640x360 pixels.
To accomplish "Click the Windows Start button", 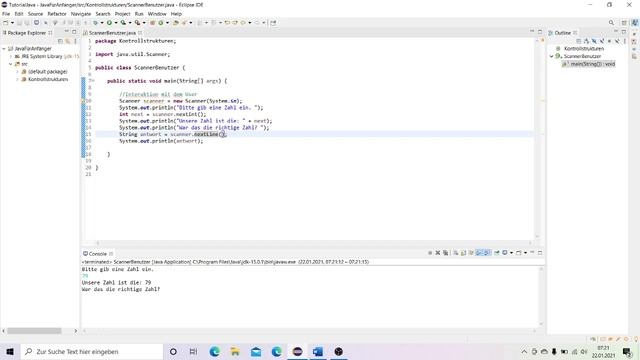I will 10,351.
